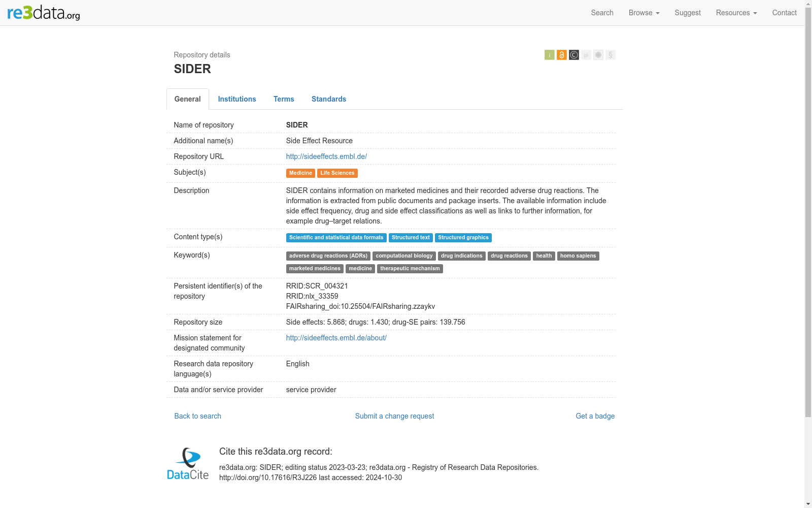Switch to the Terms tab
This screenshot has height=508, width=812.
(284, 99)
